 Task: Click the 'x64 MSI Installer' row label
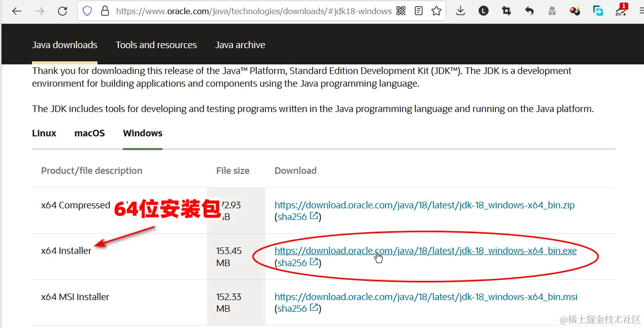click(x=75, y=297)
